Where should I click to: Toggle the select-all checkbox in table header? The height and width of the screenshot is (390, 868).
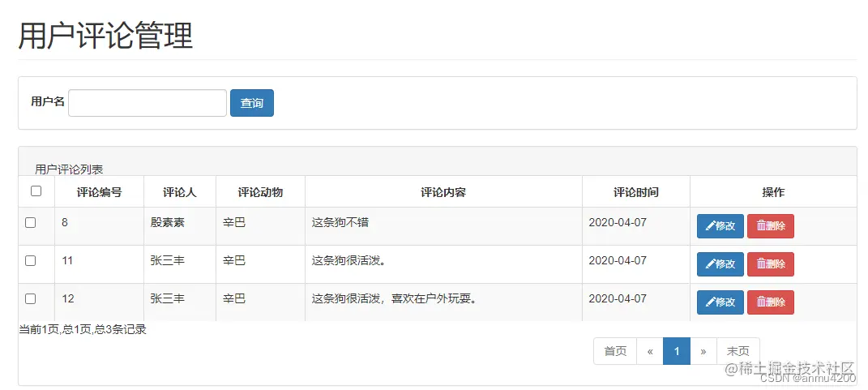tap(36, 191)
